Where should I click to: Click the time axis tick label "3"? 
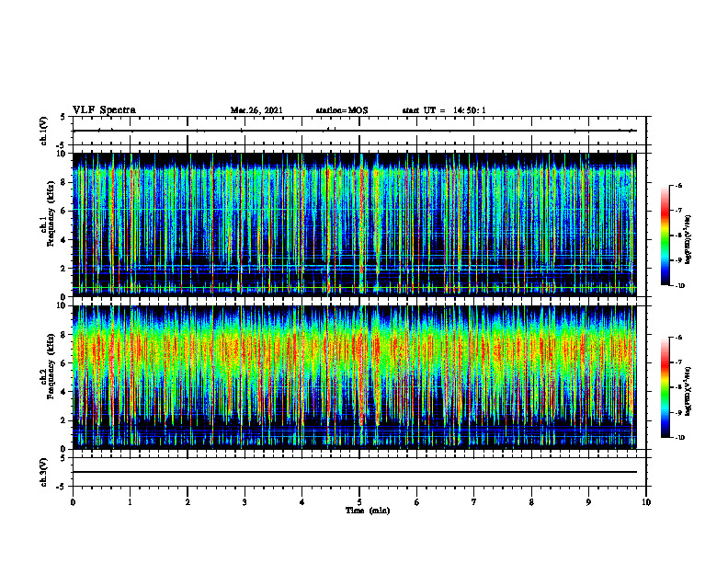click(x=245, y=502)
